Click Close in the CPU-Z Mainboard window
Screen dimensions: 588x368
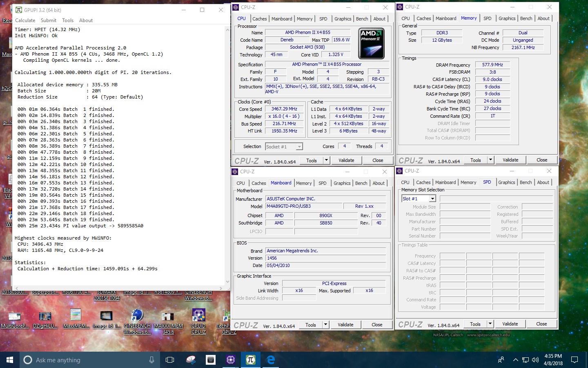[377, 325]
